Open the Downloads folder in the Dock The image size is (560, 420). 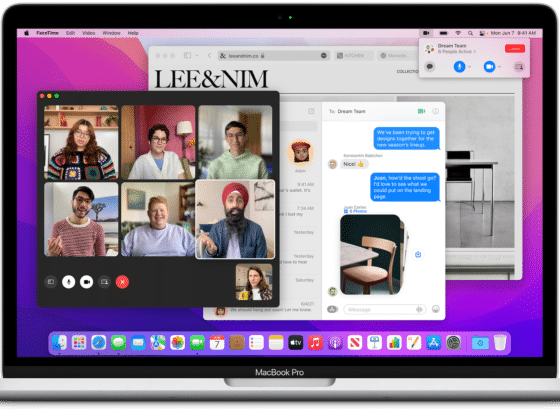[480, 343]
